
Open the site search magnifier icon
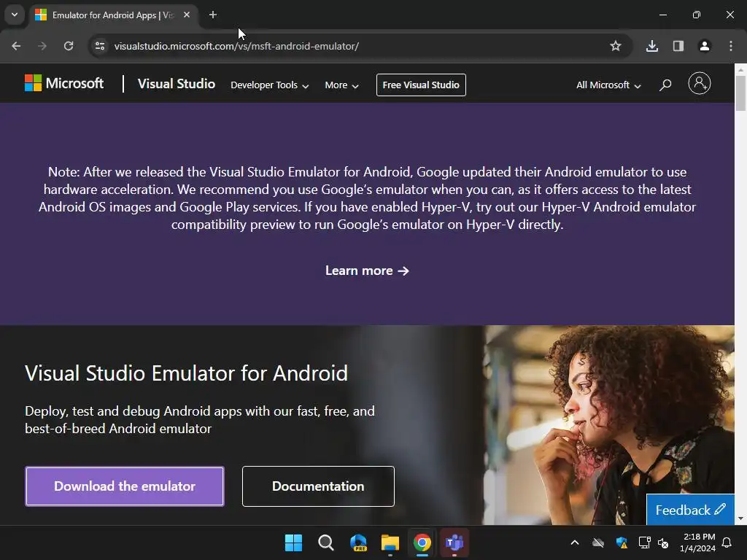click(665, 85)
